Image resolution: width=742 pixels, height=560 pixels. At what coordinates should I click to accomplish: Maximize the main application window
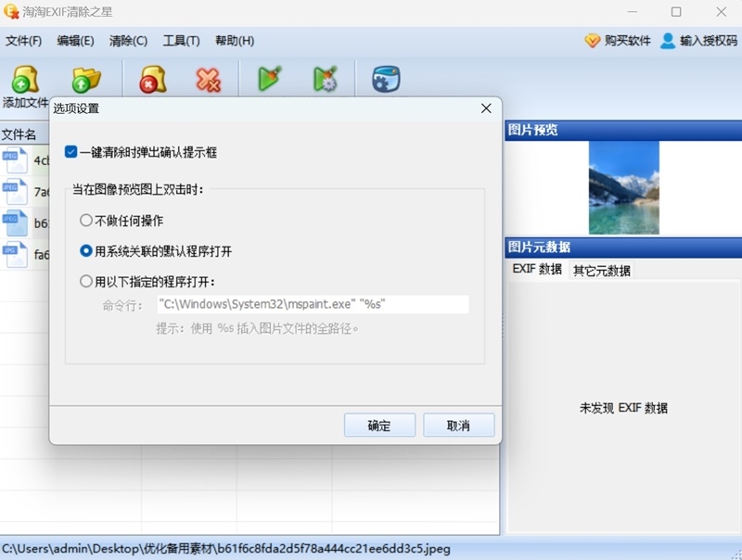tap(676, 12)
